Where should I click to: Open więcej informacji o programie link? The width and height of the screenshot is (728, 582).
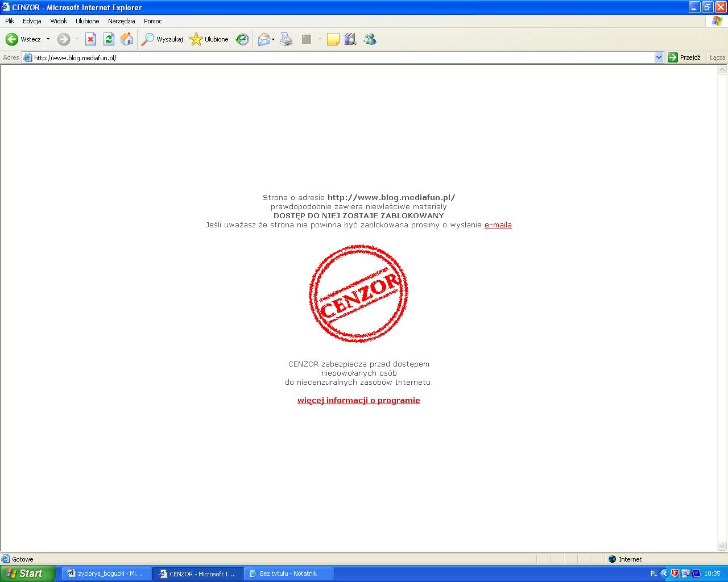click(x=358, y=401)
